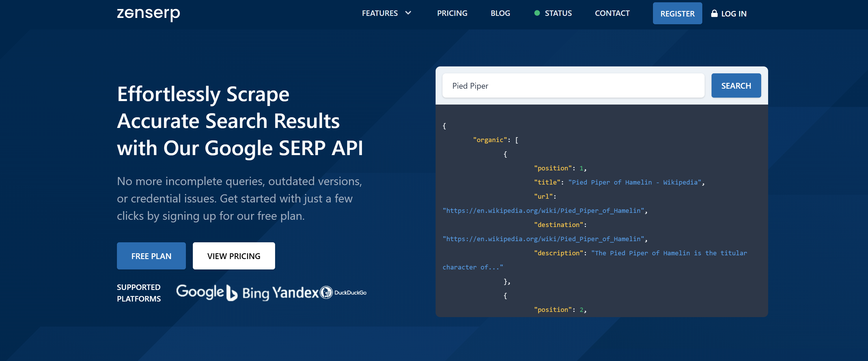The image size is (868, 361).
Task: Focus the Pied Piper search field
Action: click(573, 85)
